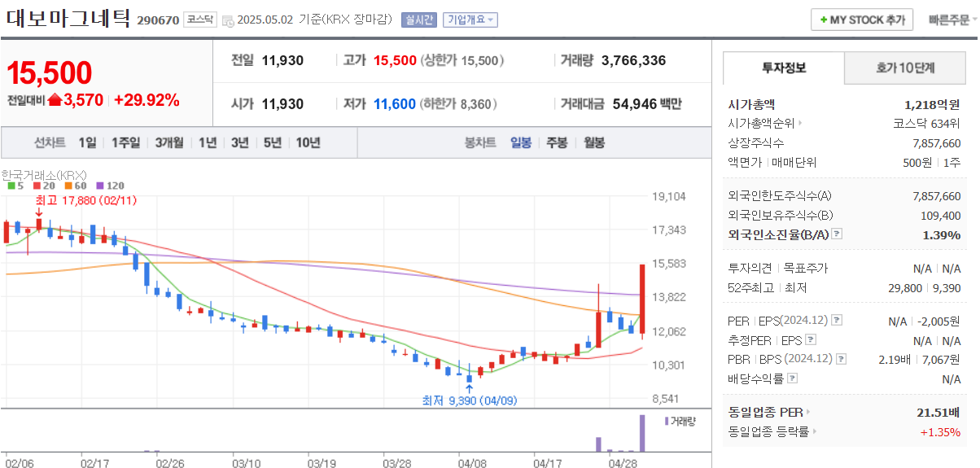Switch to the 호가10단계 tab
980x468 pixels.
point(905,68)
